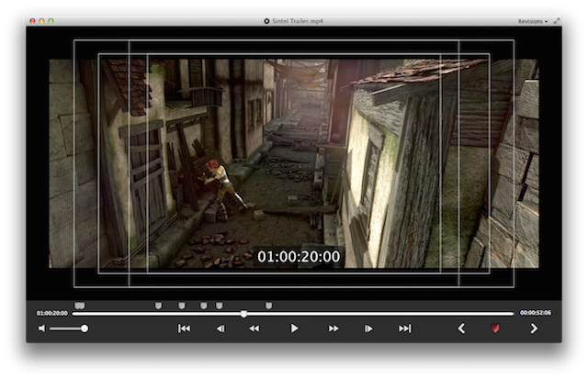
Task: Mute audio using the speaker icon
Action: pyautogui.click(x=41, y=329)
